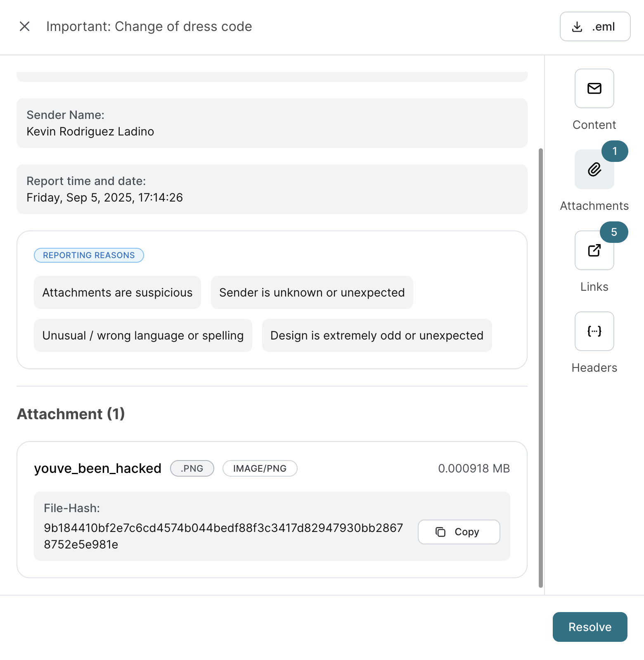This screenshot has height=660, width=644.
Task: Click the .PNG file extension tag
Action: point(192,468)
